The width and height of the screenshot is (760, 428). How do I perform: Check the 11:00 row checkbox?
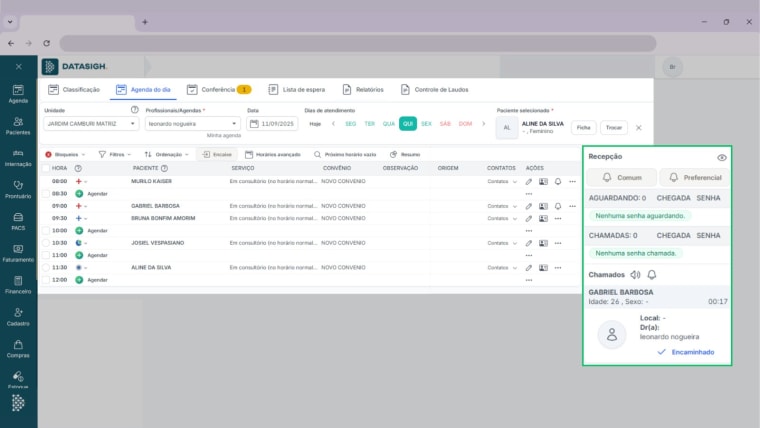[x=46, y=255]
